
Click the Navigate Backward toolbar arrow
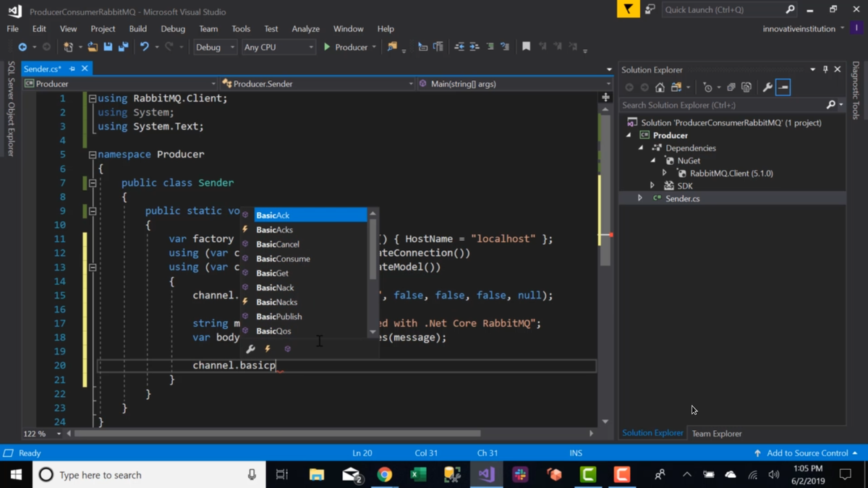click(22, 47)
